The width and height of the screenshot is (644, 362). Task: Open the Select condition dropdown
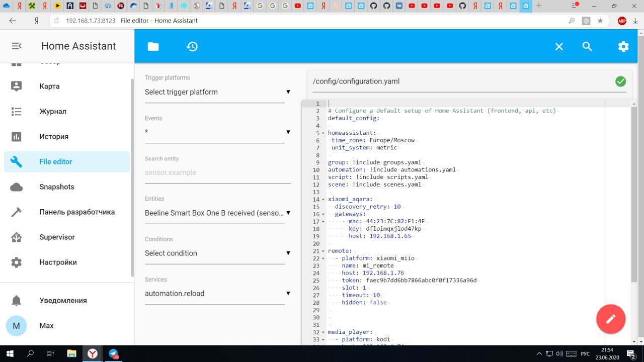click(x=218, y=253)
